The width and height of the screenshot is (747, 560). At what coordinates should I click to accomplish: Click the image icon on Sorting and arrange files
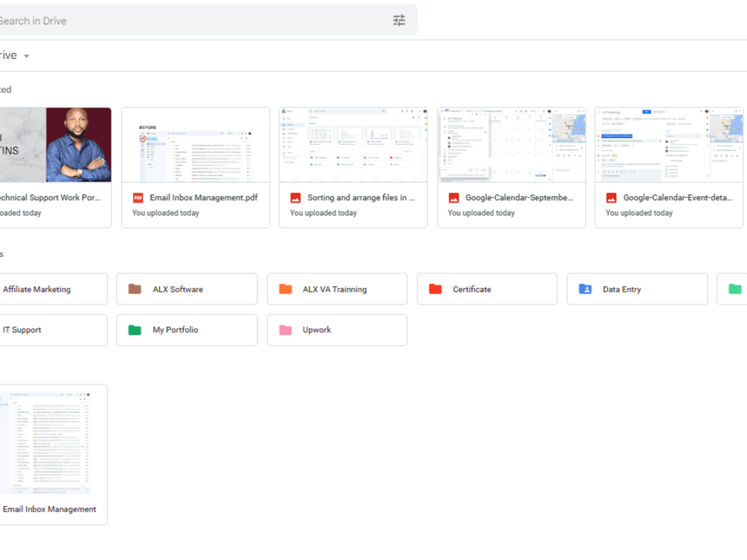click(x=294, y=198)
